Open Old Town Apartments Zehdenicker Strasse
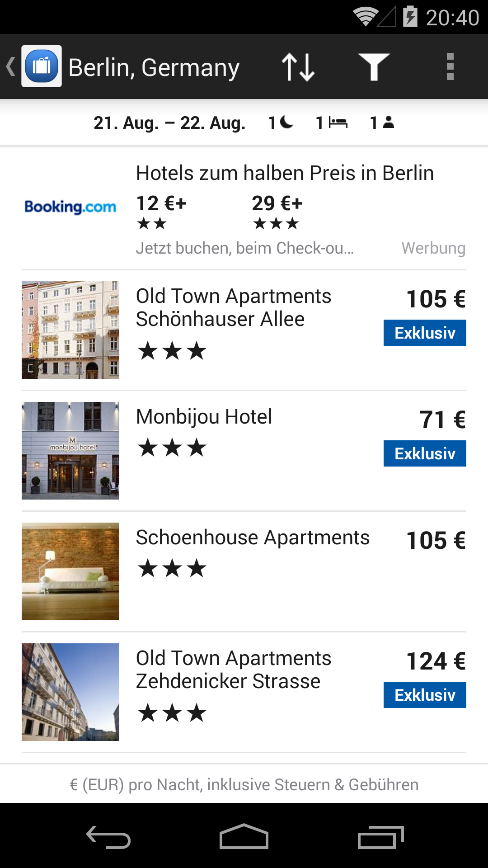 [x=244, y=692]
